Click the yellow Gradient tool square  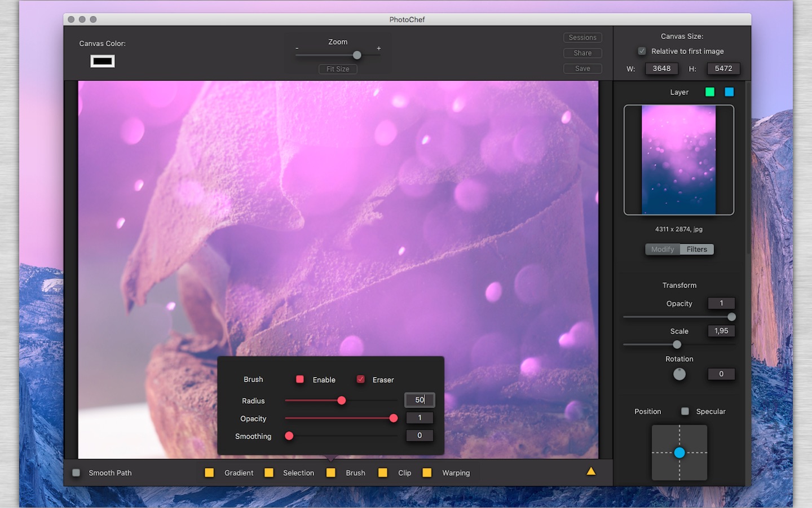[x=209, y=473]
